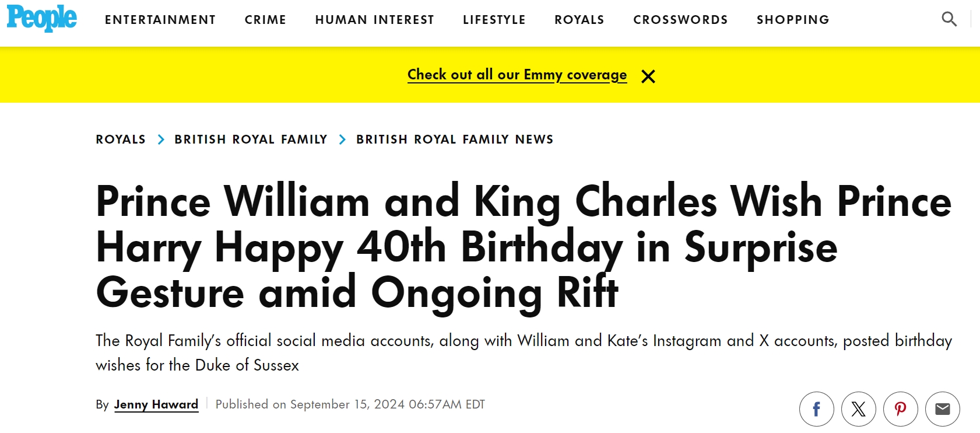This screenshot has width=980, height=433.
Task: Click the Emmy coverage link
Action: click(x=517, y=75)
